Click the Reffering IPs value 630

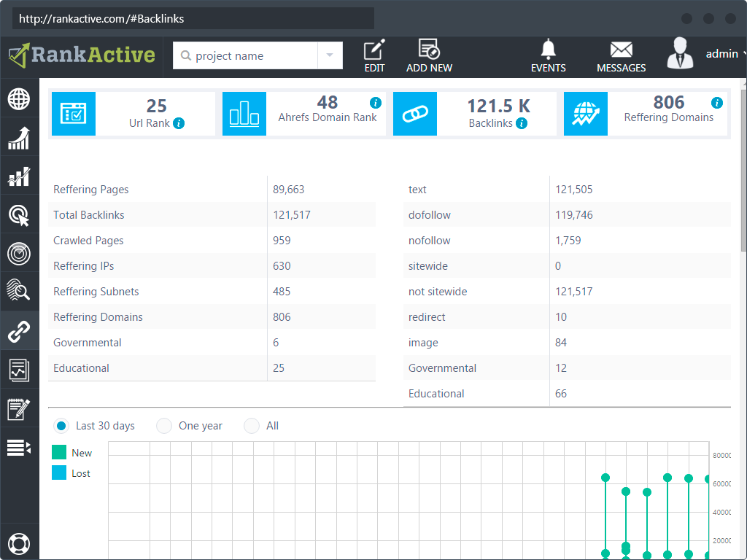(x=282, y=265)
